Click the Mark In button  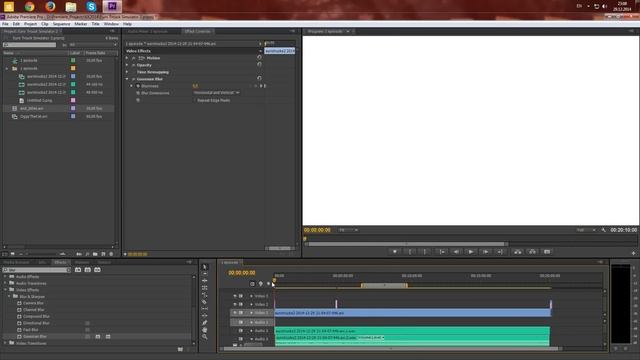[x=410, y=252]
